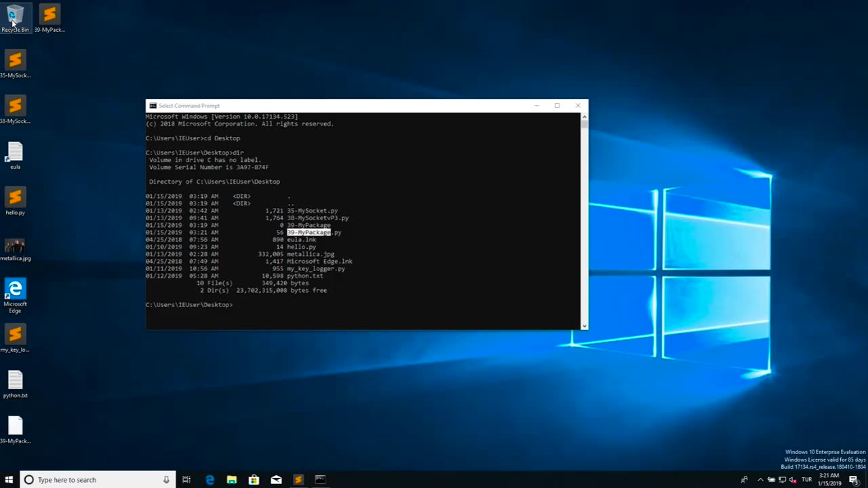The image size is (868, 488).
Task: Click '35-MySocket.py' in the dir listing
Action: [312, 211]
